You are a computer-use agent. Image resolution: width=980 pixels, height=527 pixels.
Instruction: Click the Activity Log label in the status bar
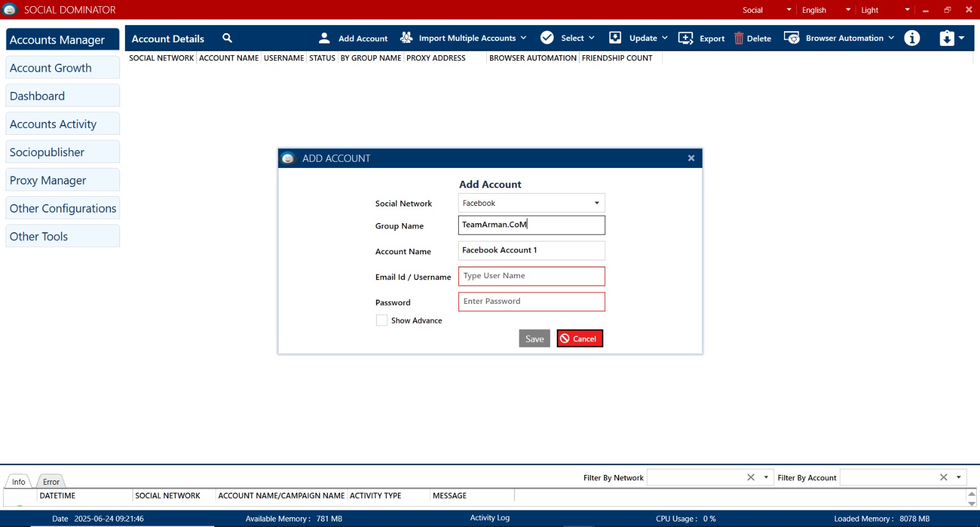(490, 518)
